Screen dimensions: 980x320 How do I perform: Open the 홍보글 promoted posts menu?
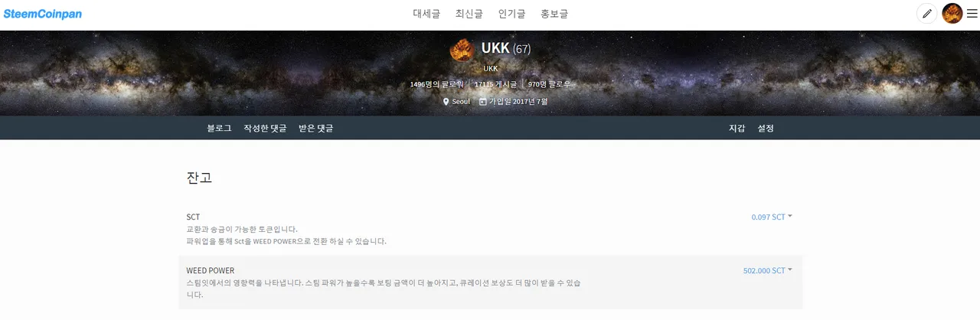click(554, 14)
